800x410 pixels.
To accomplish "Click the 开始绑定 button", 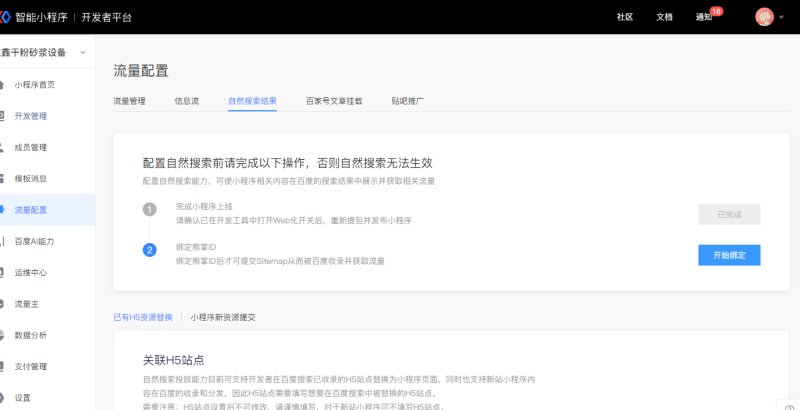I will (729, 255).
